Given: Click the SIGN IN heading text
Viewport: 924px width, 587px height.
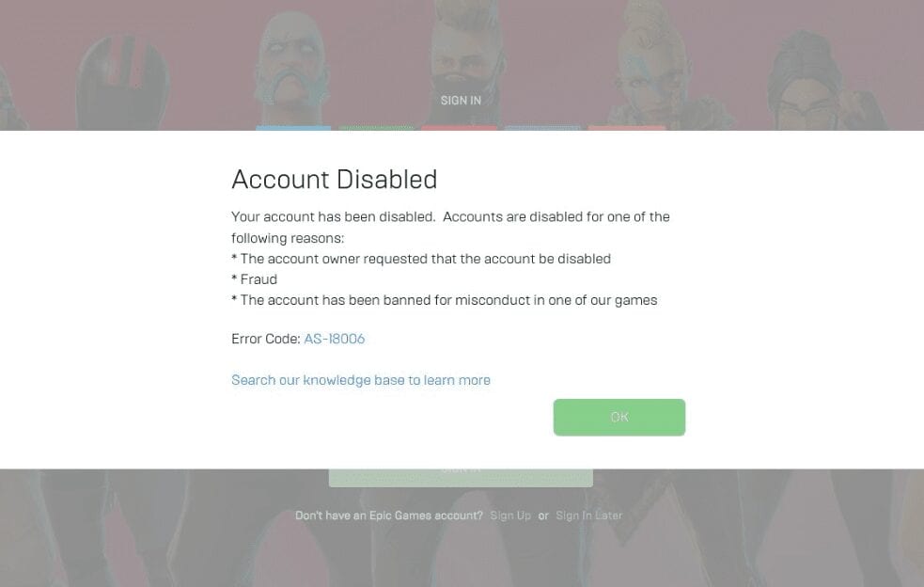Looking at the screenshot, I should coord(461,101).
